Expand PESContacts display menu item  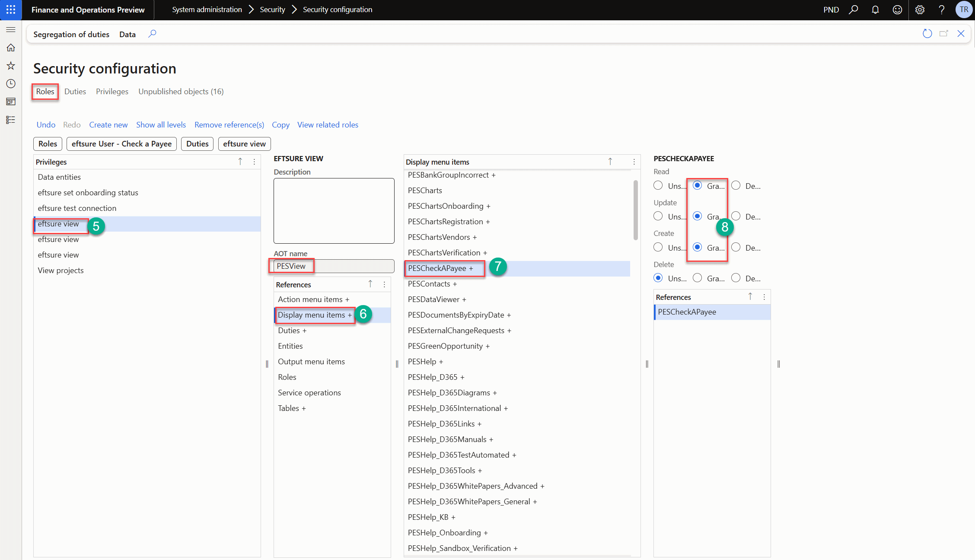[x=455, y=284]
